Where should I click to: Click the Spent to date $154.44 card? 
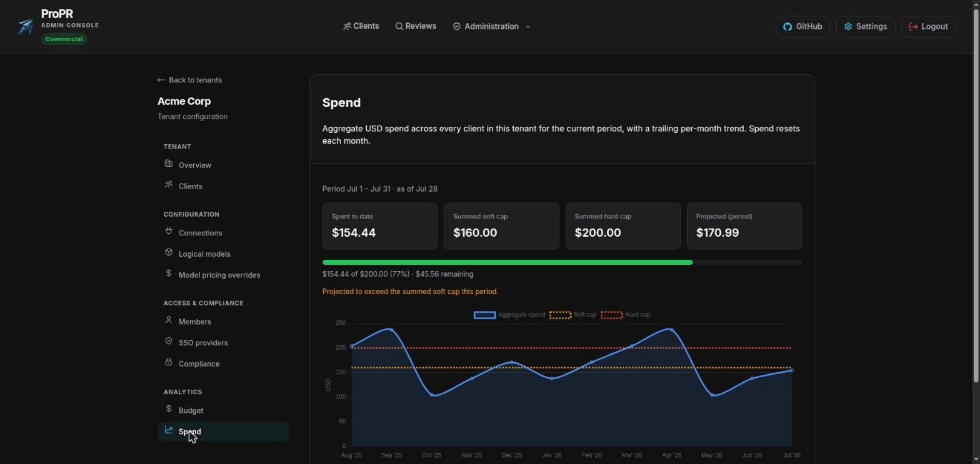pyautogui.click(x=380, y=226)
